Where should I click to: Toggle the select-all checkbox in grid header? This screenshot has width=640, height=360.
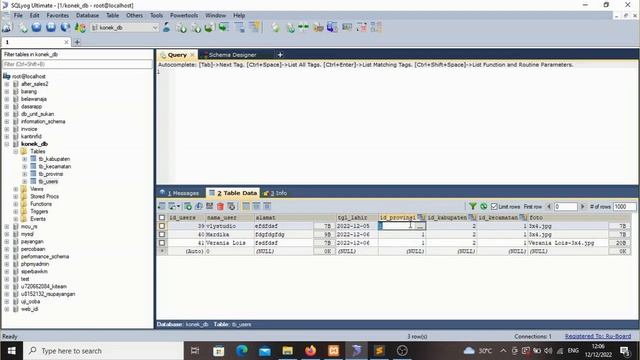pos(162,218)
